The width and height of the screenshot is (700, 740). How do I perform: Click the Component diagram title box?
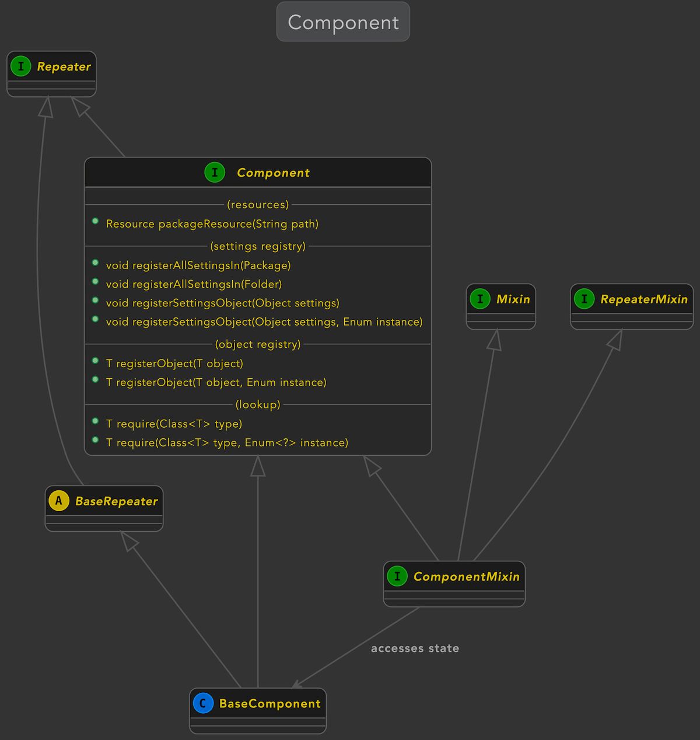point(343,22)
